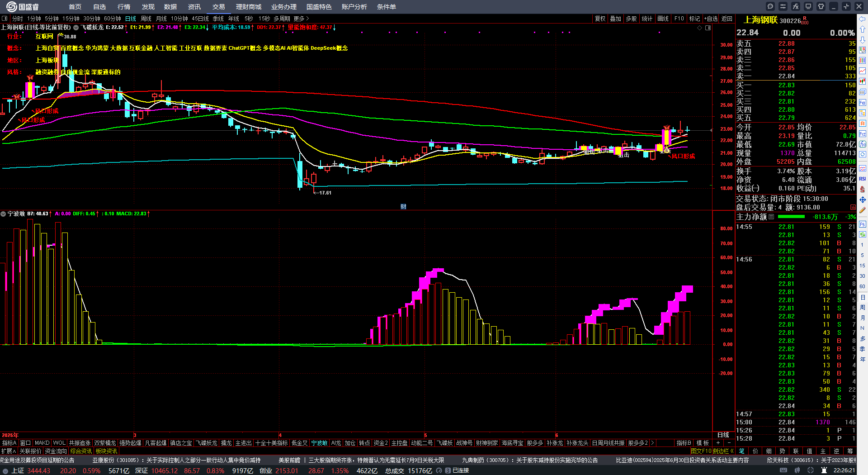Screen dimensions: 868x475
Task: Click the 图文F10 link
Action: pos(701,451)
